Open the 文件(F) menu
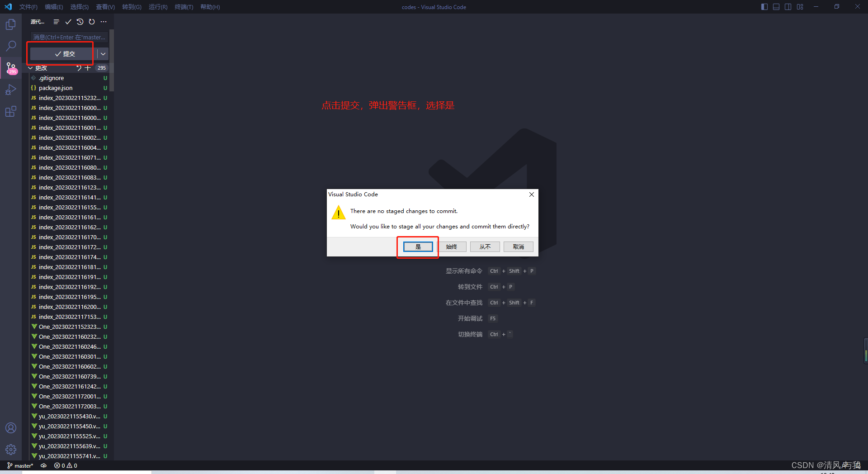The image size is (868, 474). [28, 7]
